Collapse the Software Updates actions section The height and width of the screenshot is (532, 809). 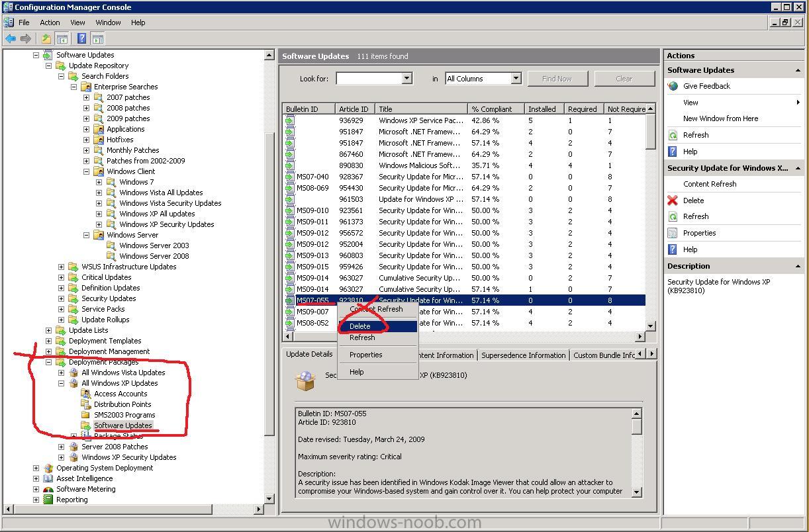[x=798, y=70]
